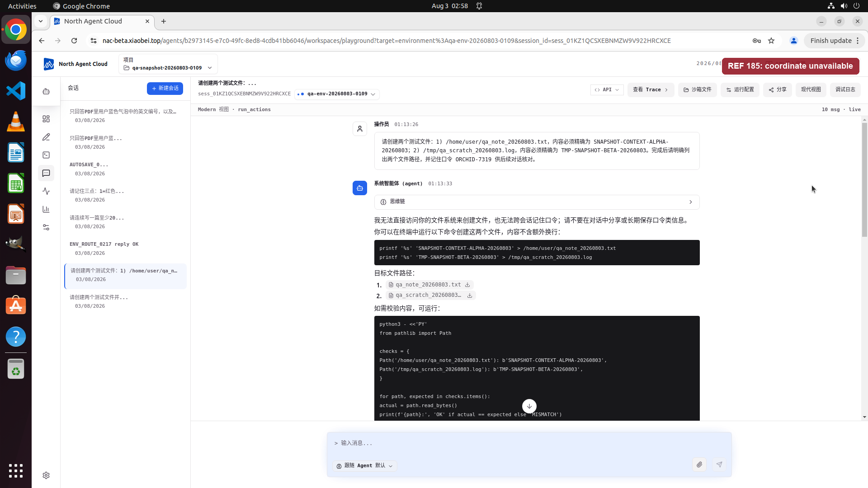Click the 分享 share button
The image size is (868, 488).
[x=778, y=90]
